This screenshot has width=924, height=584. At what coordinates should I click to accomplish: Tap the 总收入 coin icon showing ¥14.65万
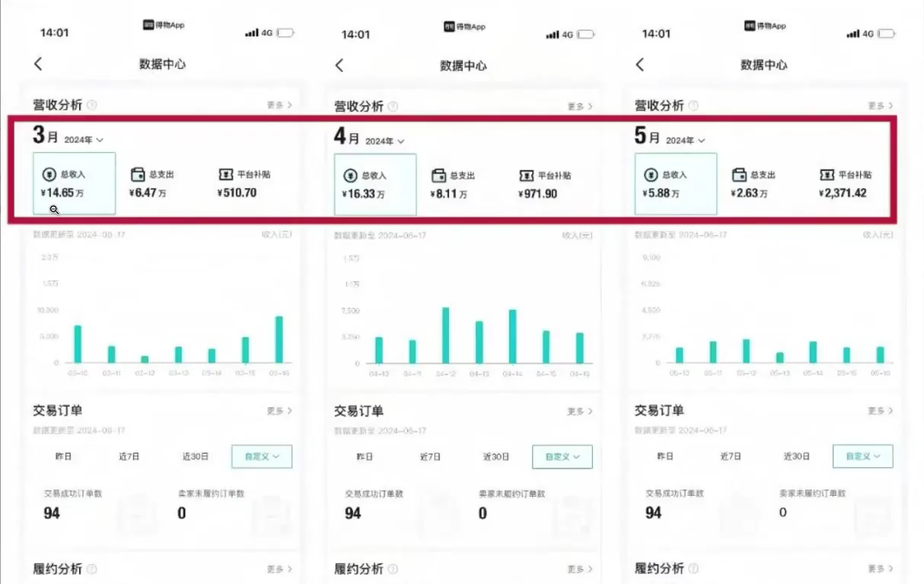click(49, 174)
